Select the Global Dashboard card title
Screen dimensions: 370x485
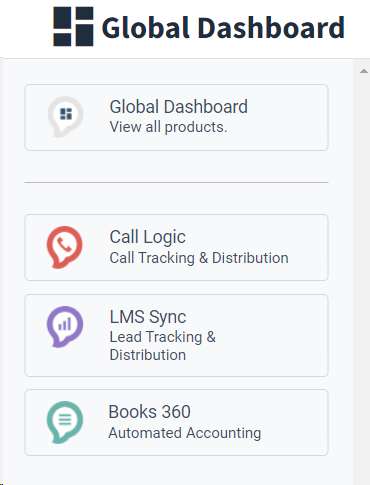point(179,107)
